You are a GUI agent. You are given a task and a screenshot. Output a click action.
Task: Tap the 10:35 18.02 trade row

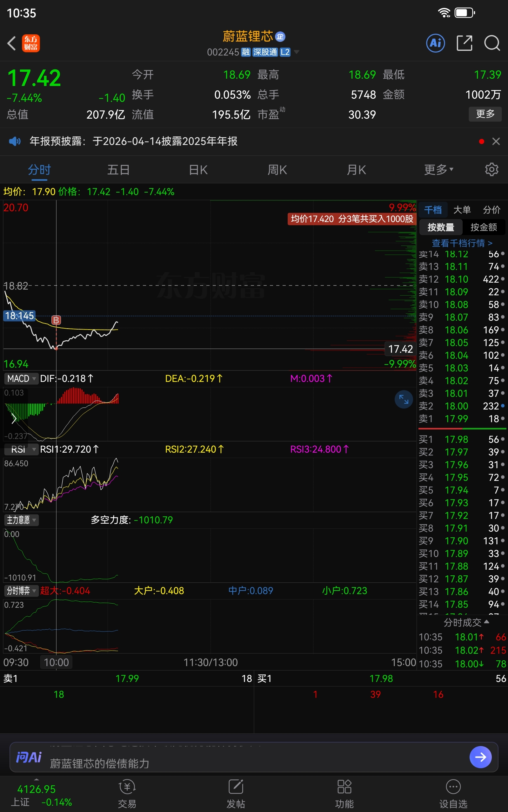462,650
